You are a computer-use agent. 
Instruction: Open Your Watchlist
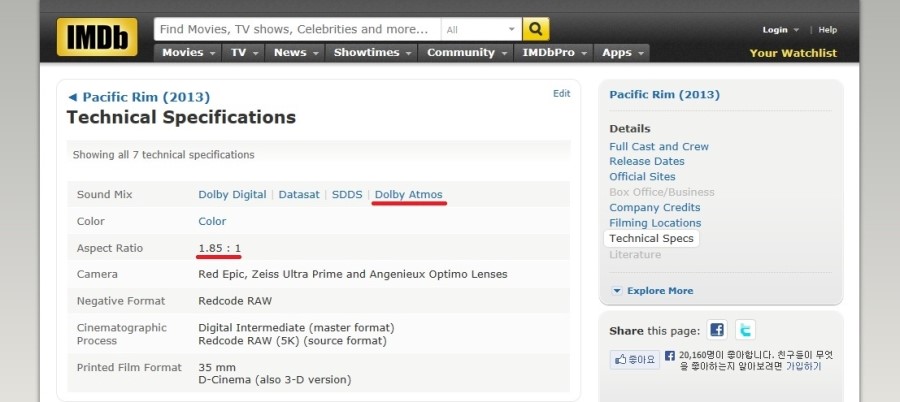793,53
